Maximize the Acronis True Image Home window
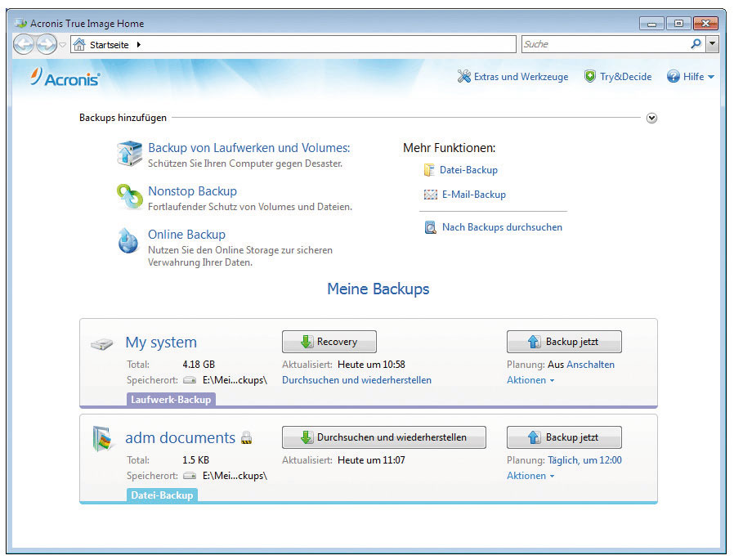734x560 pixels. click(678, 24)
